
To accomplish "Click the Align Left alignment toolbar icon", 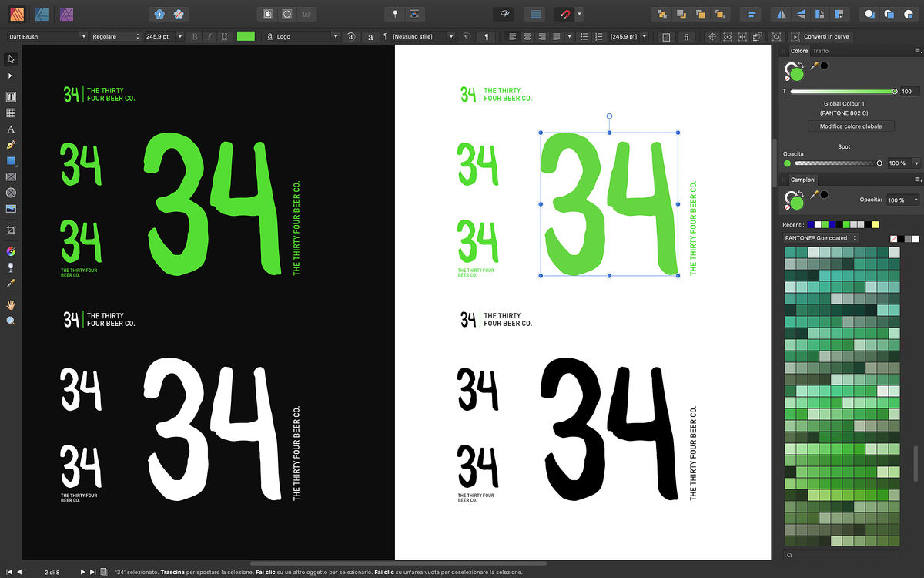I will 751,14.
